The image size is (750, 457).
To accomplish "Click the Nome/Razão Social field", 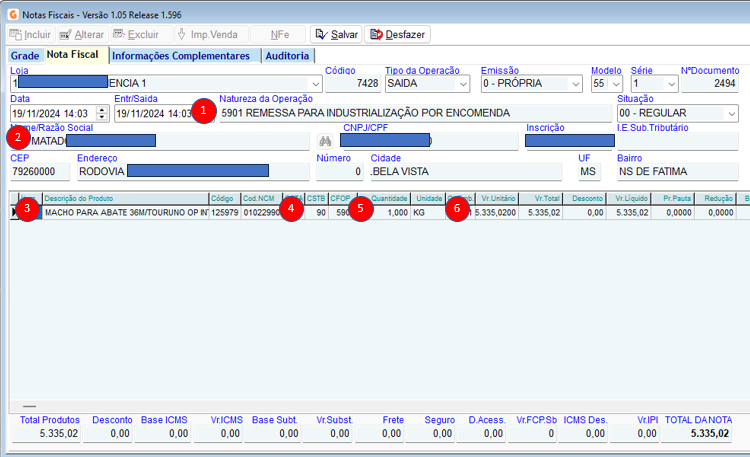I will 160,141.
